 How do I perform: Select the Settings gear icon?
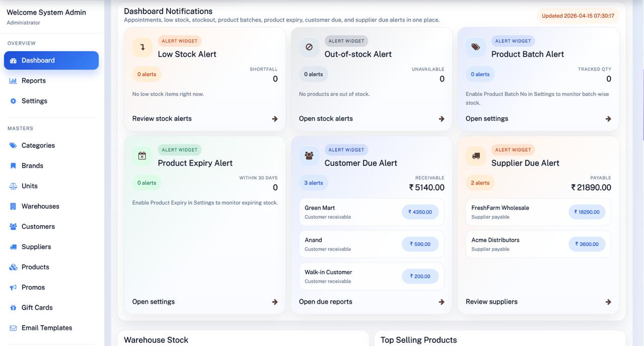[13, 101]
